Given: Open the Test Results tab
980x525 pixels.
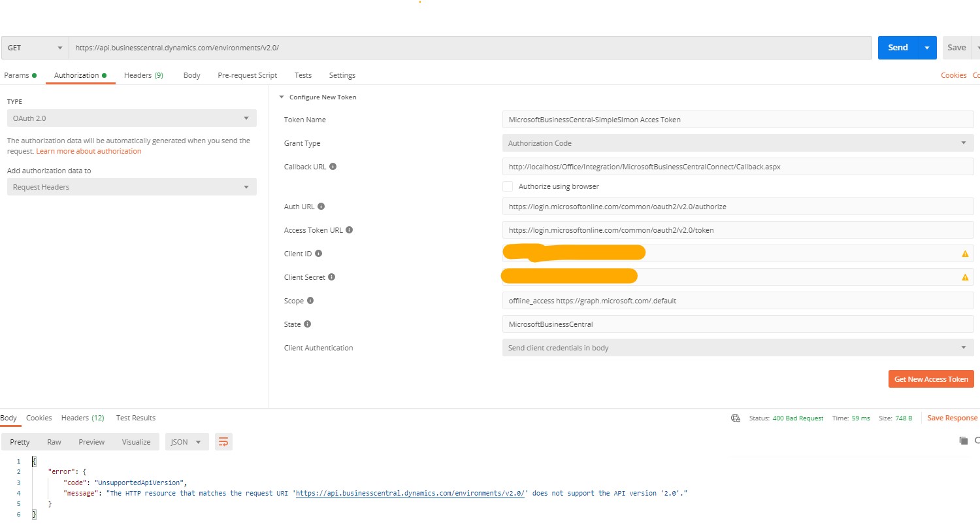Looking at the screenshot, I should pos(136,418).
